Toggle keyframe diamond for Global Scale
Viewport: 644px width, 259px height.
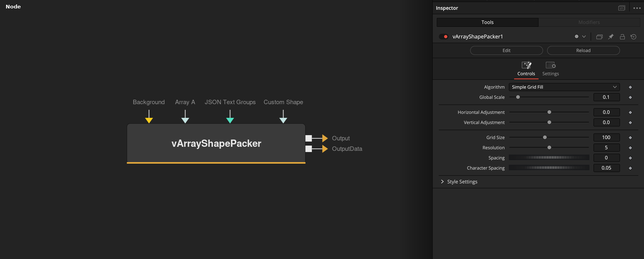[x=630, y=97]
